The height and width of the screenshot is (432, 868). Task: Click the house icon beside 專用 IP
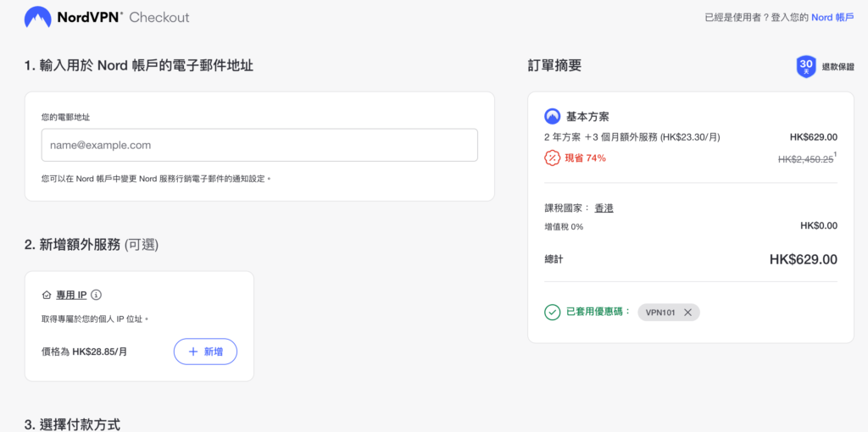(47, 295)
